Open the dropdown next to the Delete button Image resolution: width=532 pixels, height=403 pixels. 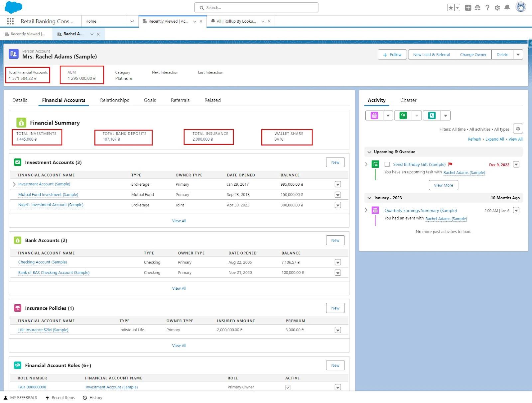[x=518, y=54]
